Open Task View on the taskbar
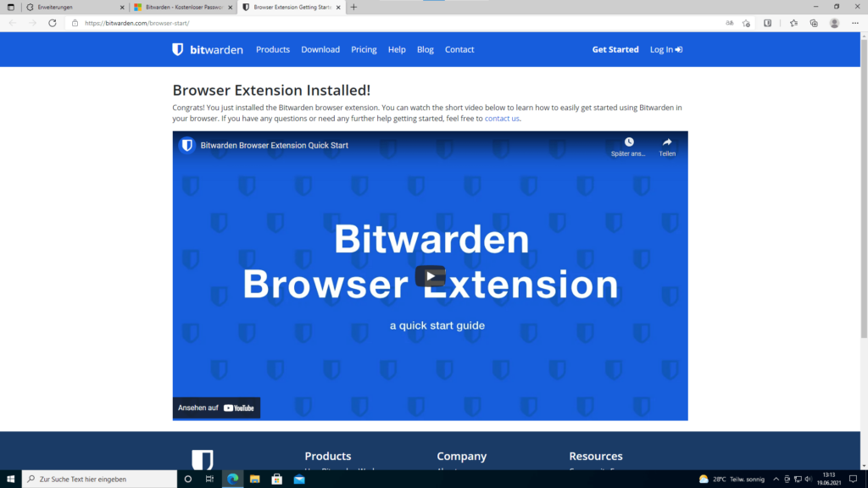 pyautogui.click(x=210, y=480)
